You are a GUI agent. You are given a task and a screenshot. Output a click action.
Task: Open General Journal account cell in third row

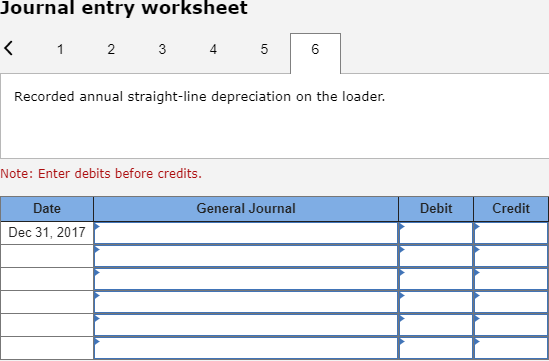coord(246,279)
